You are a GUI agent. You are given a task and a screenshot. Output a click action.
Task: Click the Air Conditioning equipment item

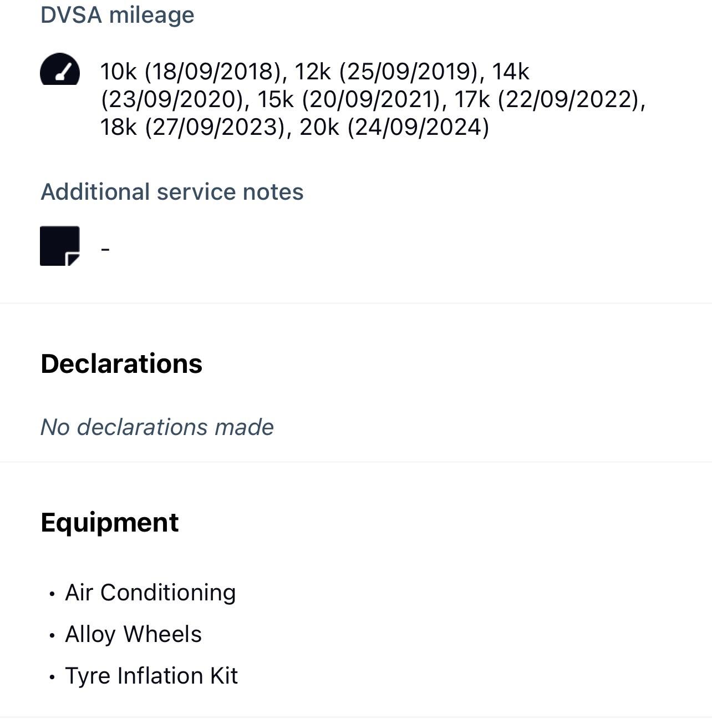(x=150, y=593)
